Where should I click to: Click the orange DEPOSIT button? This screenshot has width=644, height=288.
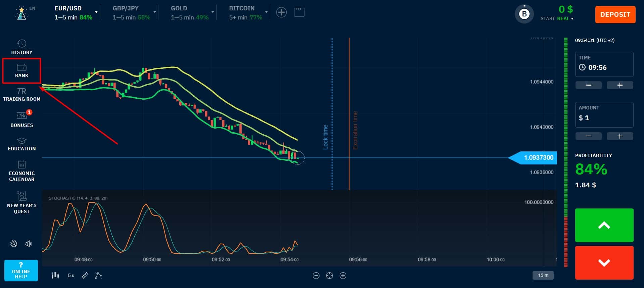pos(615,14)
